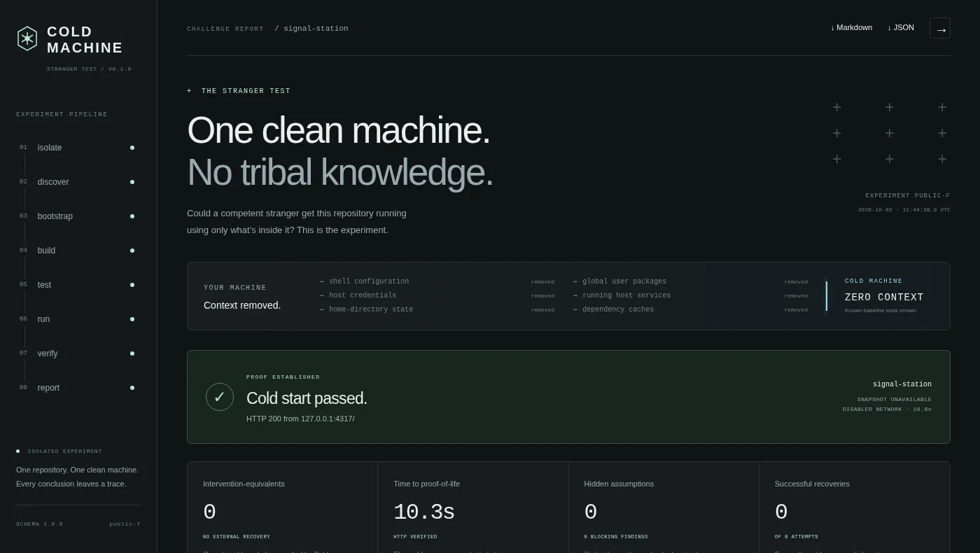Jump to the test pipeline step
This screenshot has height=553, width=980.
click(x=77, y=285)
